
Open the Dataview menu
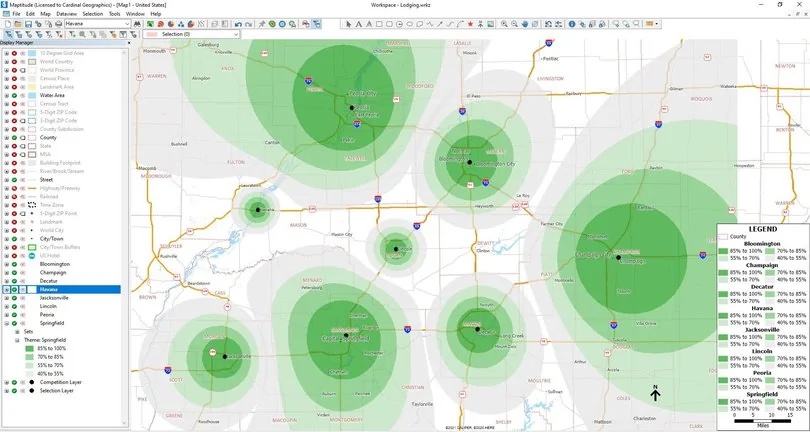pyautogui.click(x=66, y=13)
